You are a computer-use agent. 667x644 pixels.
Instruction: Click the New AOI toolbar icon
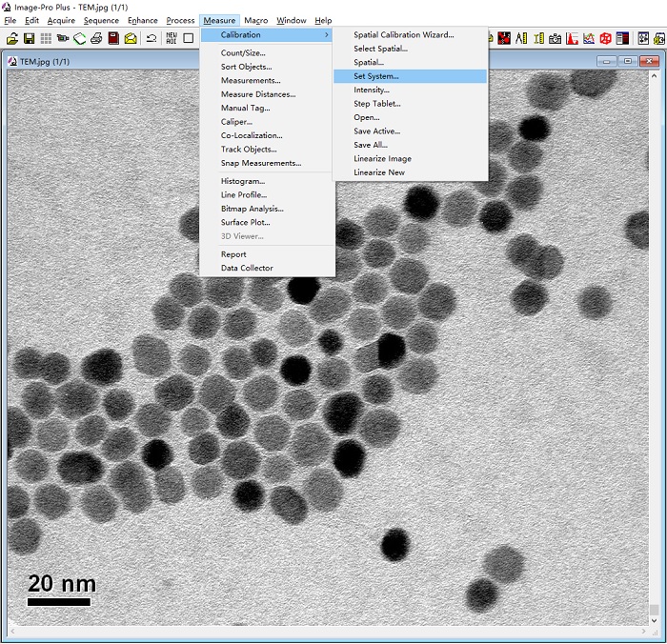pyautogui.click(x=172, y=38)
